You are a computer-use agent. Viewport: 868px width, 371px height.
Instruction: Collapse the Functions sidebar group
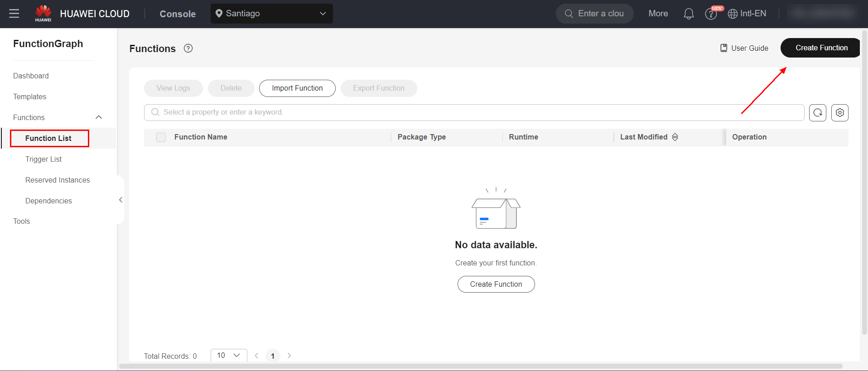[99, 117]
